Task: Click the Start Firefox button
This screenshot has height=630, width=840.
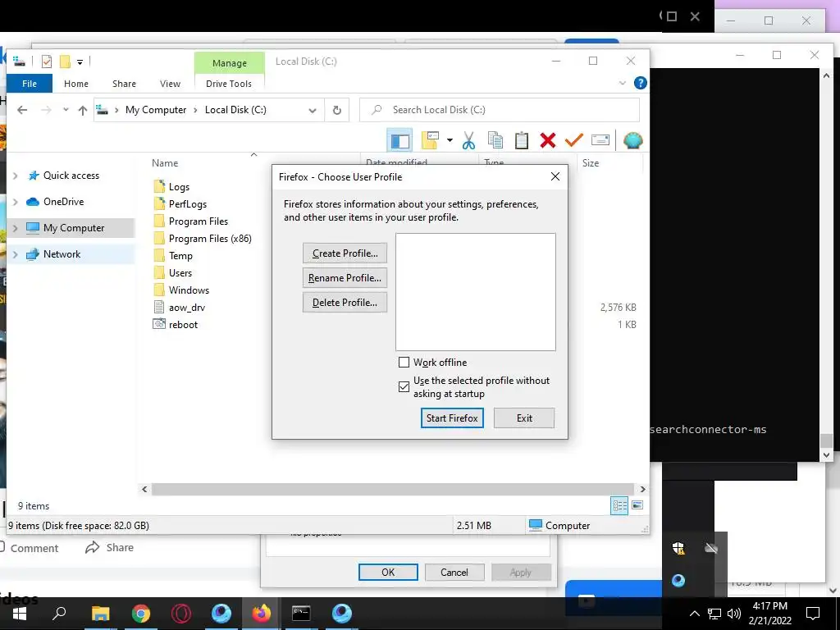Action: (x=452, y=418)
